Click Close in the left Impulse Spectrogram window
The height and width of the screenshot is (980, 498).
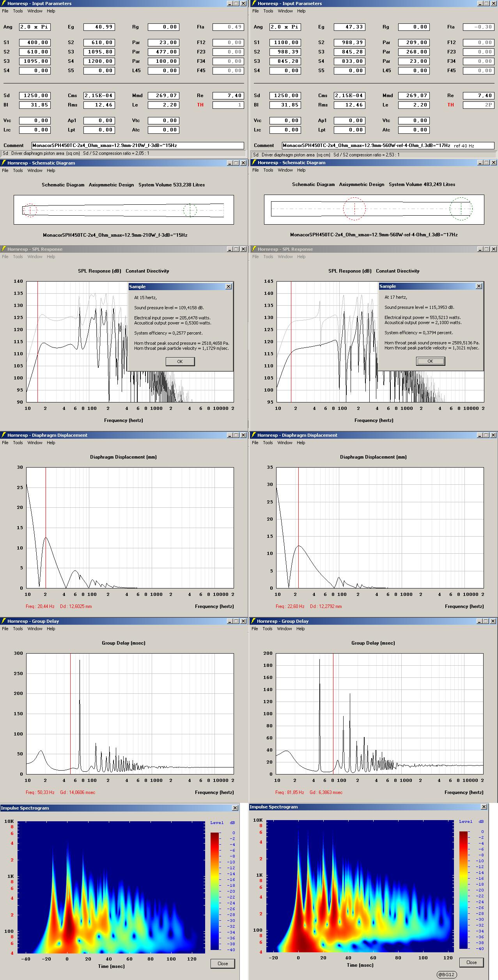pos(223,963)
